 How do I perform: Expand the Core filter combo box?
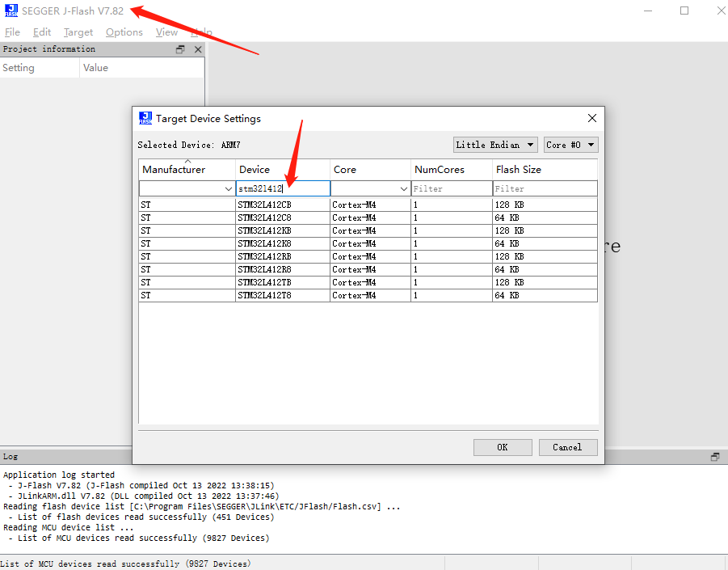coord(403,188)
